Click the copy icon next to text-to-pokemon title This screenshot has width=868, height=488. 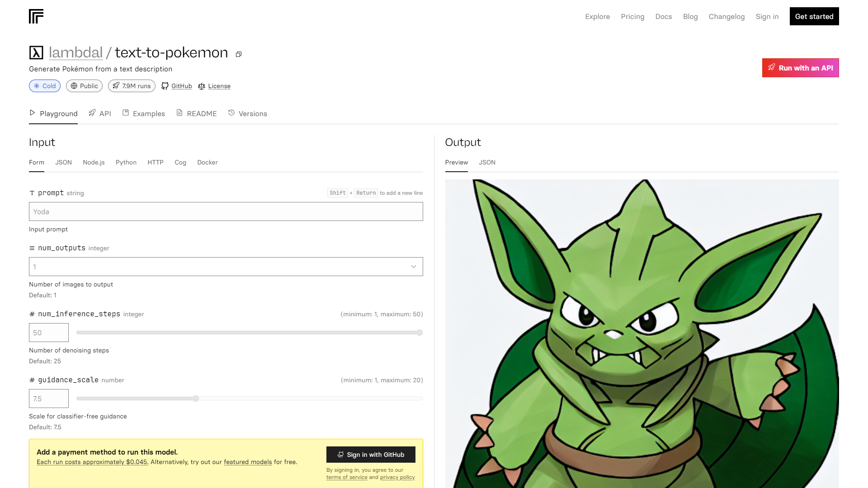point(239,54)
